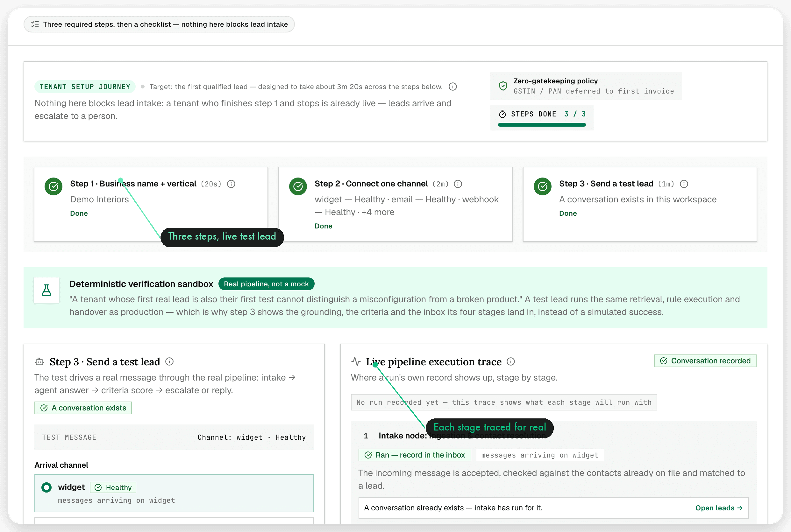Click the pulse icon beside Live pipeline execution trace

356,362
